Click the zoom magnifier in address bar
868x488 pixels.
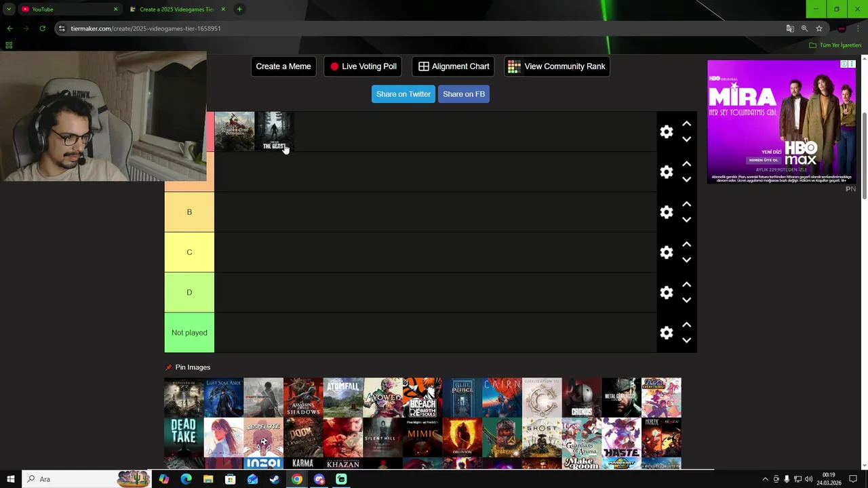804,28
